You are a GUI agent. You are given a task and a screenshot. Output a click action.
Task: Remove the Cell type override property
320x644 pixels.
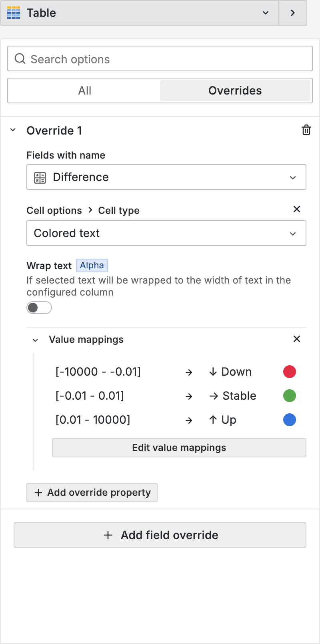296,209
